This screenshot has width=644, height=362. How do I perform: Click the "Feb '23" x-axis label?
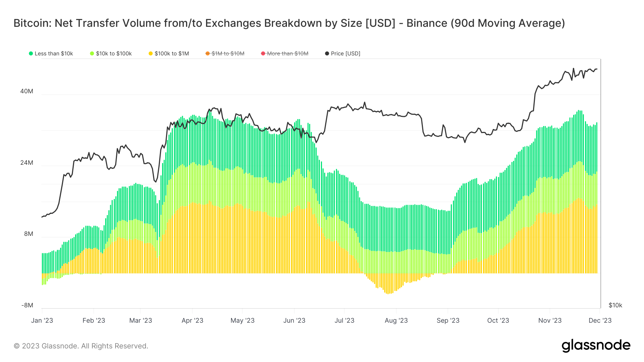pos(94,321)
